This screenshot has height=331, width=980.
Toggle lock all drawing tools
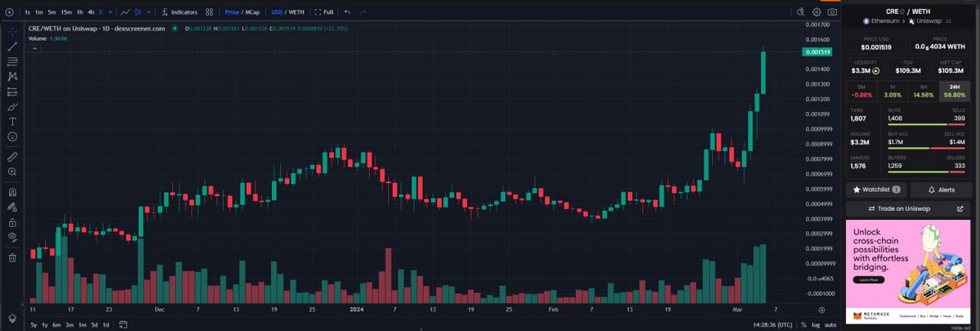tap(12, 221)
